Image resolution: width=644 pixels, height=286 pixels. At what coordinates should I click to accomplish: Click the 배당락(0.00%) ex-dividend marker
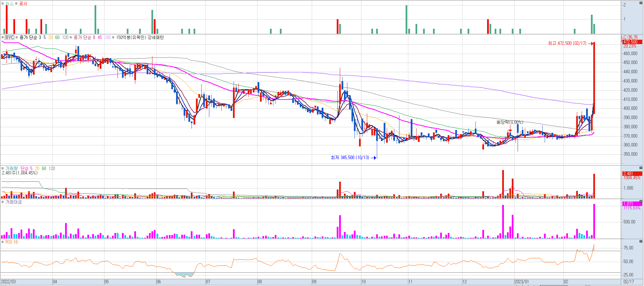click(x=510, y=122)
